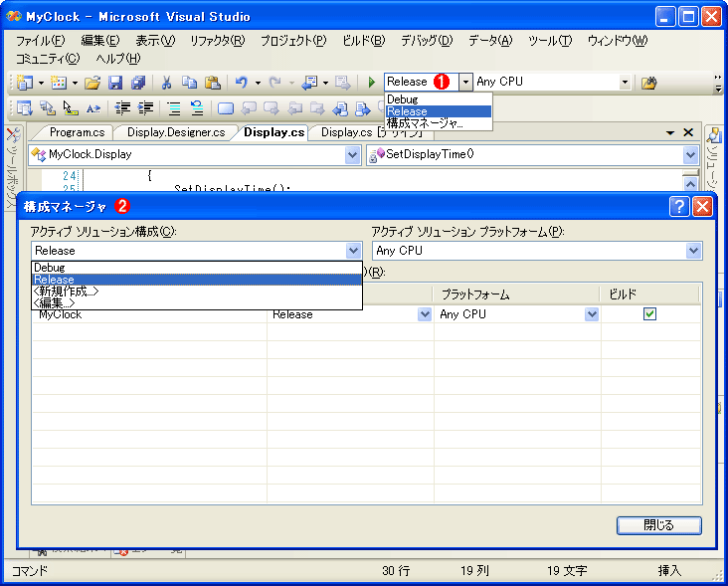Click the Navigate Forward icon

pos(343,83)
